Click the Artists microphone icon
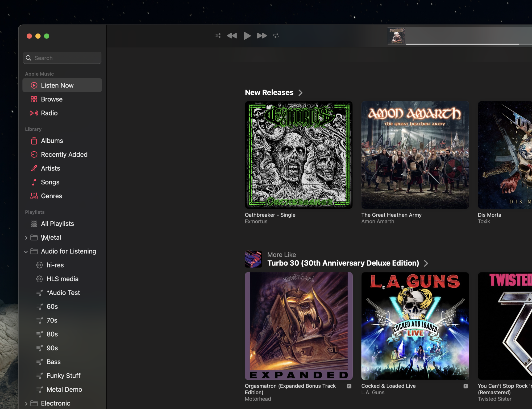 pos(34,168)
